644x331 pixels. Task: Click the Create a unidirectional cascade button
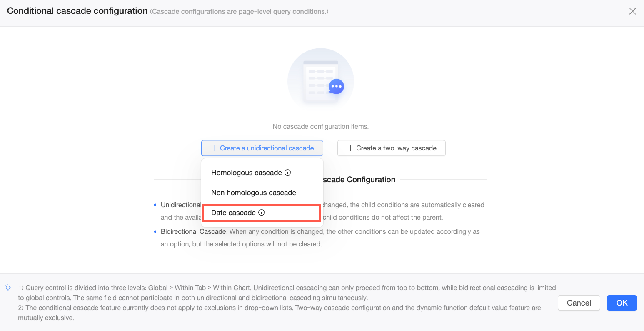click(x=262, y=148)
